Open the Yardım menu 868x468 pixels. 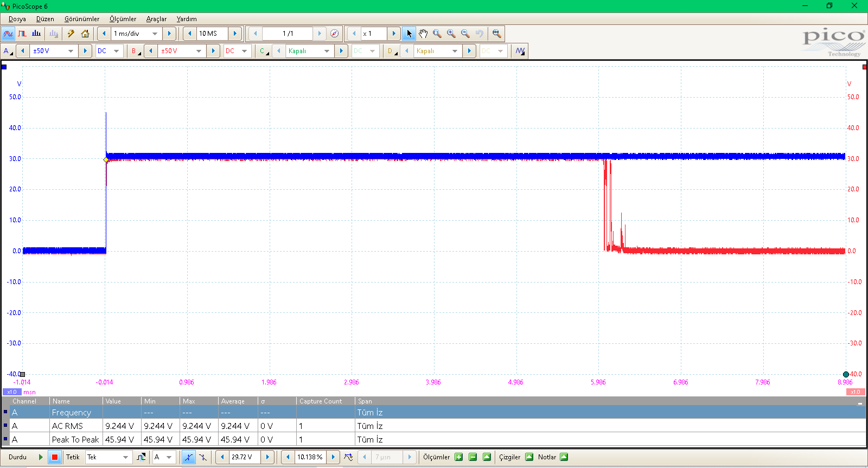[x=187, y=19]
